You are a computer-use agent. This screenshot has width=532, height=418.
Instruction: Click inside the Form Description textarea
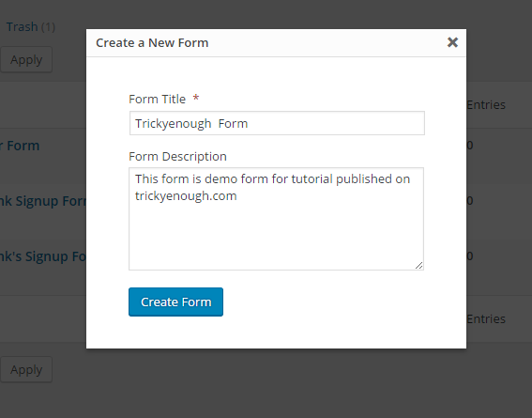point(276,219)
